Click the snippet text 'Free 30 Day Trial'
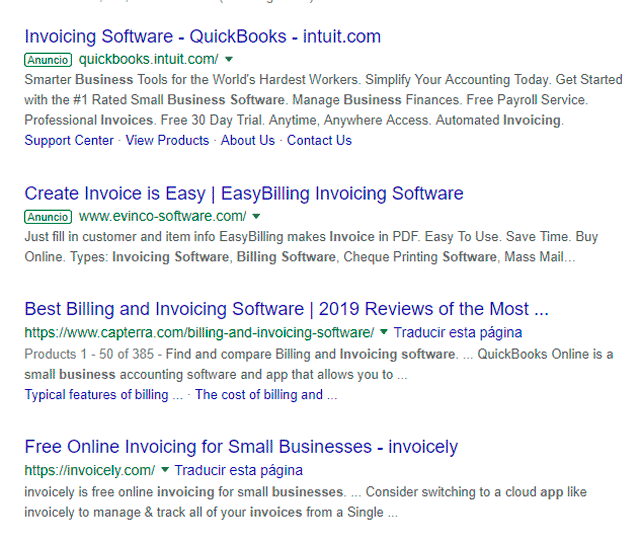640x543 pixels. 211,120
